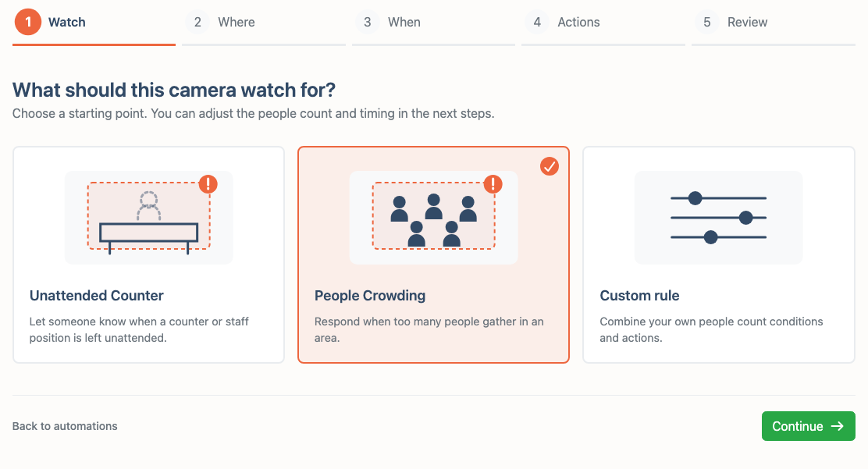Viewport: 868px width, 469px height.
Task: Click step number 4 circle
Action: [x=537, y=22]
